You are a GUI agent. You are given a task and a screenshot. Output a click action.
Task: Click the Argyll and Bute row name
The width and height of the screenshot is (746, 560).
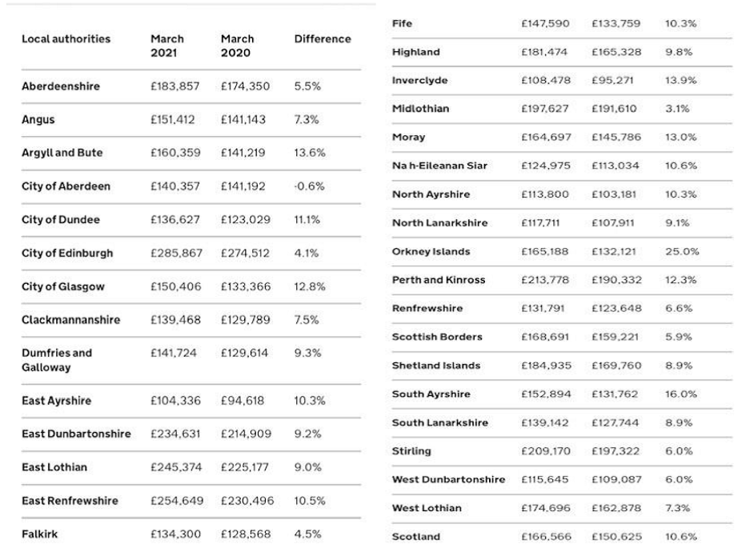62,153
